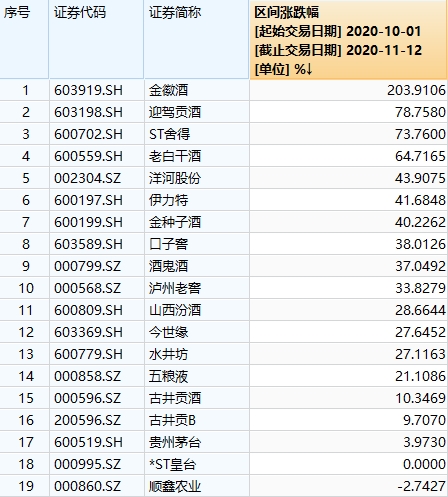Click the -2.7427 value for 顺鑫农业
This screenshot has width=448, height=497.
point(421,486)
